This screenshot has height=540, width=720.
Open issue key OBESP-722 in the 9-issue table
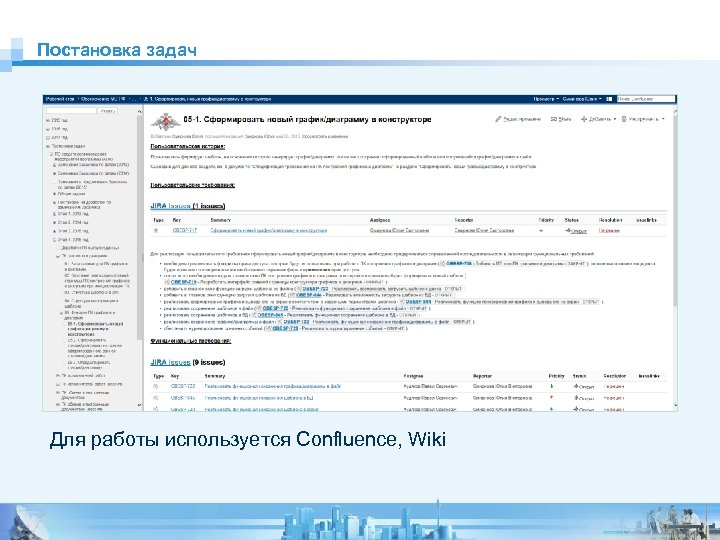pyautogui.click(x=183, y=386)
